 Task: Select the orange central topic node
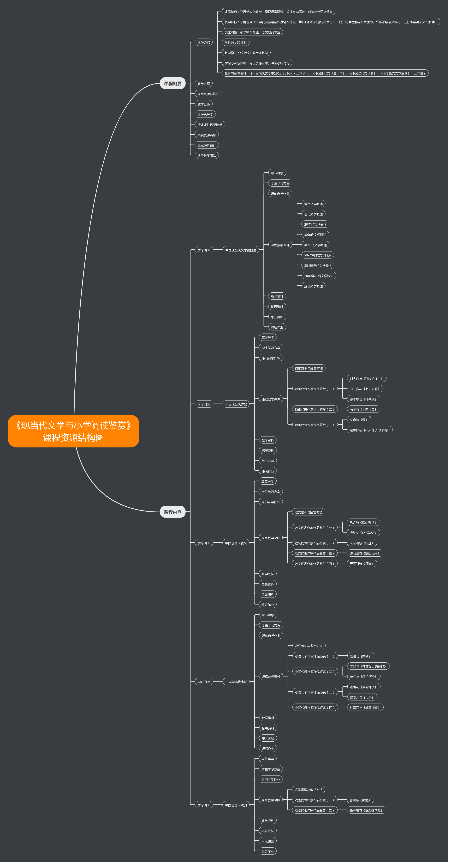click(x=74, y=431)
